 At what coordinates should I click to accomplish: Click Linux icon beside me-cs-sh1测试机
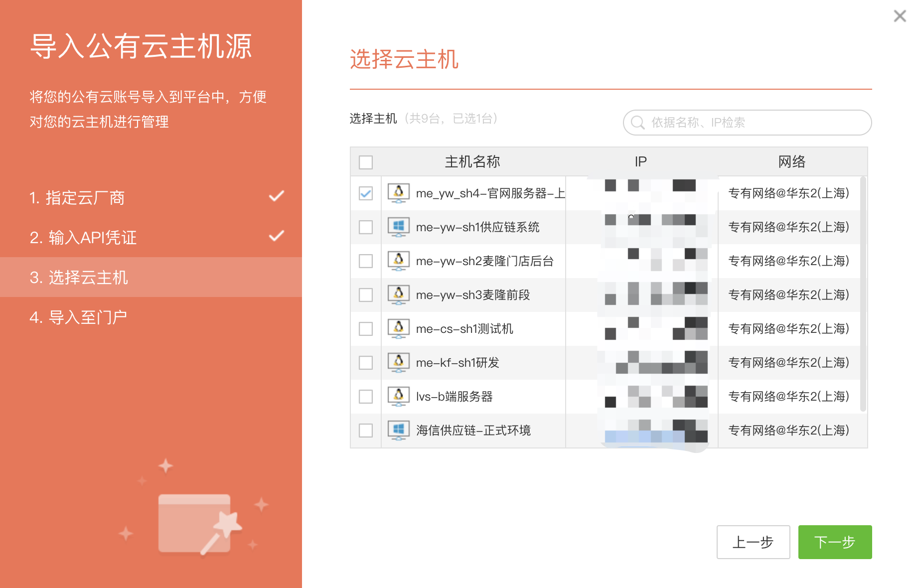398,328
